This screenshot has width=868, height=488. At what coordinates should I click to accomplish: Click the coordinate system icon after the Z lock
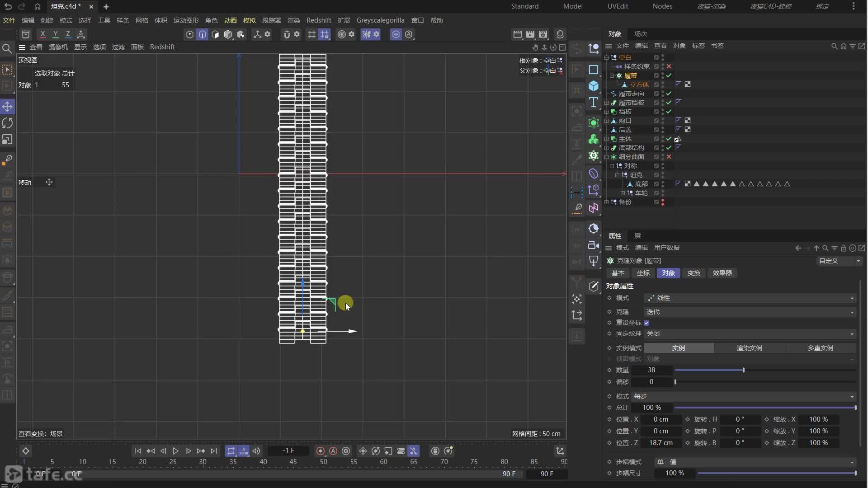[81, 34]
